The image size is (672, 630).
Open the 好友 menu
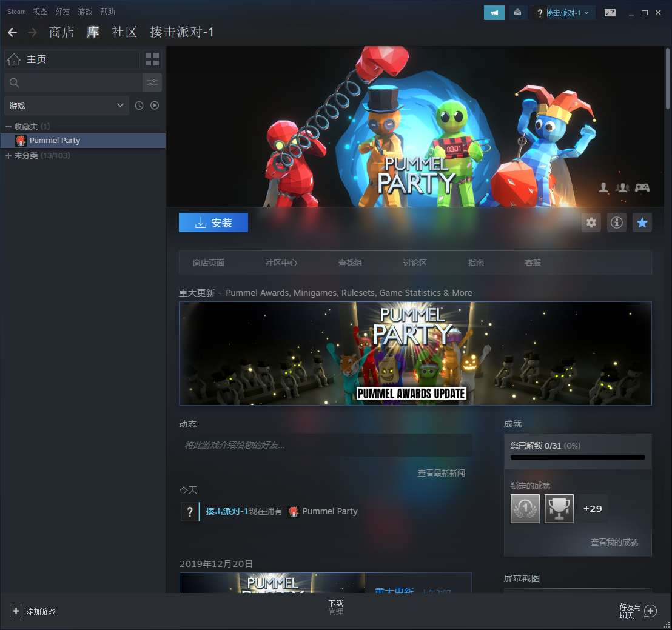(62, 12)
